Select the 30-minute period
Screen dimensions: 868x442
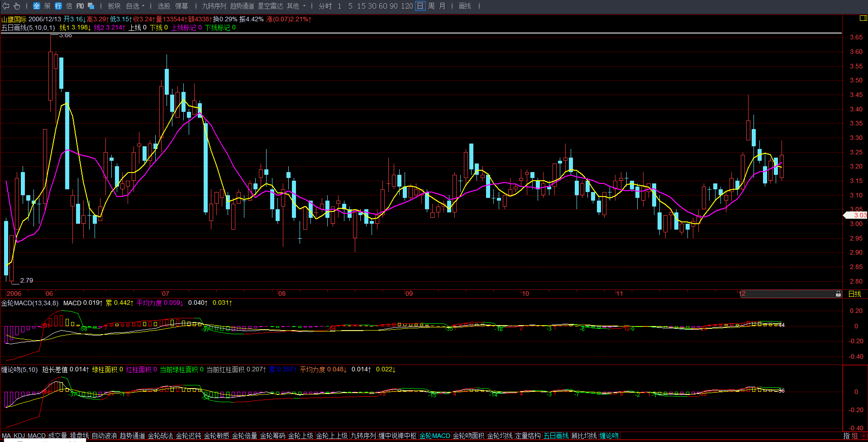tap(372, 6)
